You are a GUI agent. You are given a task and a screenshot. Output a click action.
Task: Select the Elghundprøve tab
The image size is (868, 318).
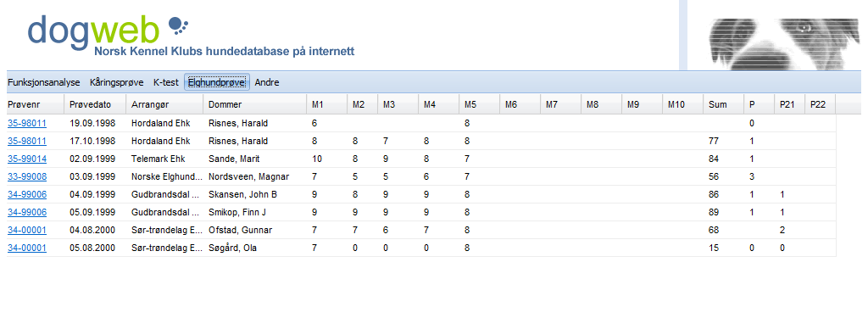click(217, 82)
